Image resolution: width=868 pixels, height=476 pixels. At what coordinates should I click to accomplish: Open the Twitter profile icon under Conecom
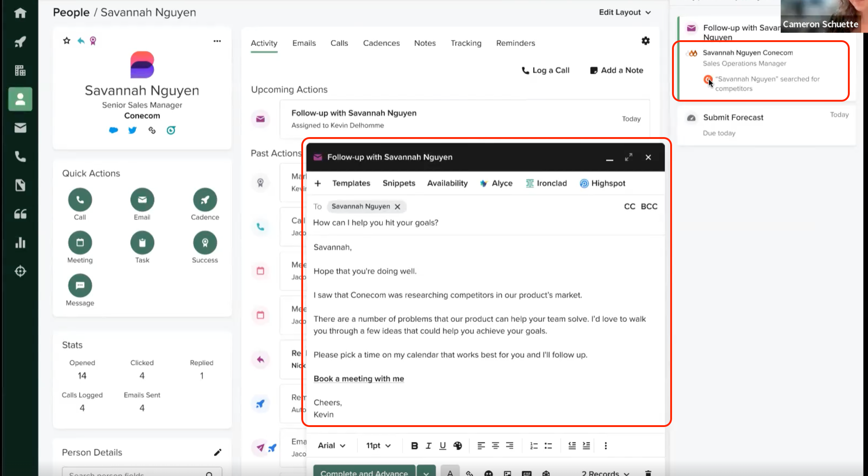(132, 130)
